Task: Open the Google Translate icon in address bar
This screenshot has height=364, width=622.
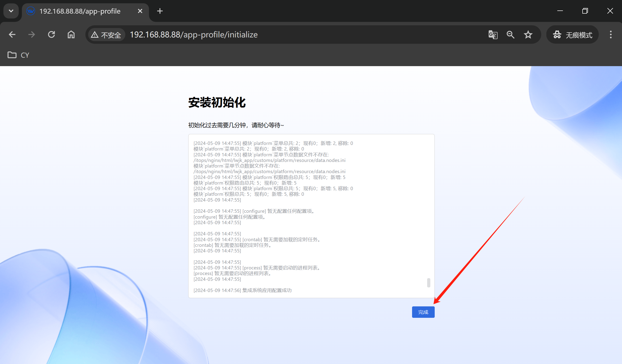Action: [x=493, y=35]
